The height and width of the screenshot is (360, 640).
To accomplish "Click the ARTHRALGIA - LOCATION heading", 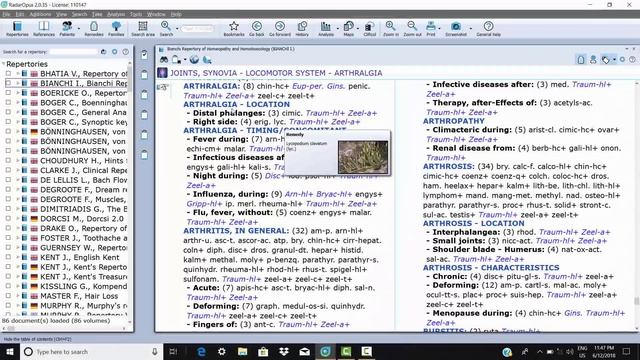I will 236,104.
